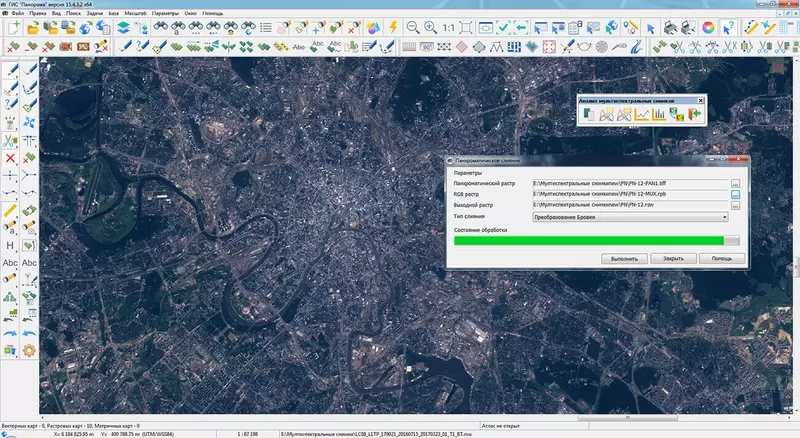
Task: Click the exit door icon in analysis panel
Action: click(692, 115)
